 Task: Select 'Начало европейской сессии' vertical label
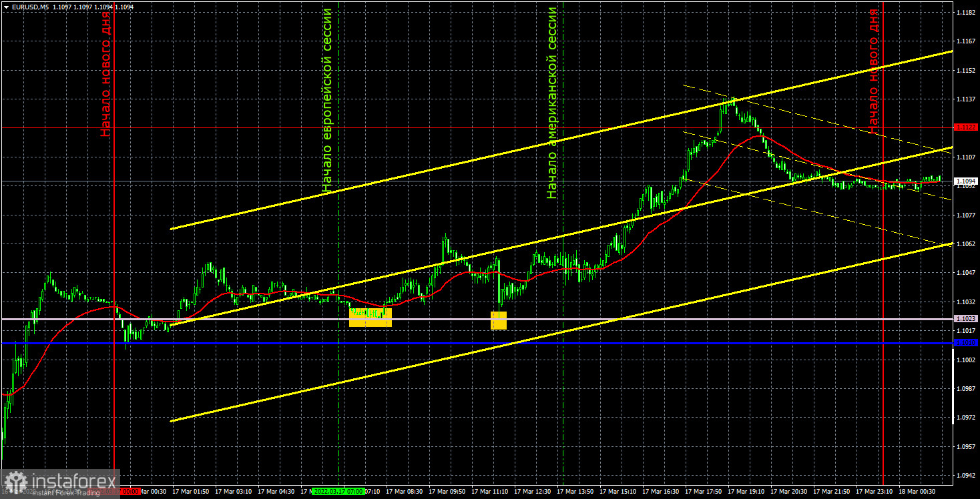click(x=327, y=101)
